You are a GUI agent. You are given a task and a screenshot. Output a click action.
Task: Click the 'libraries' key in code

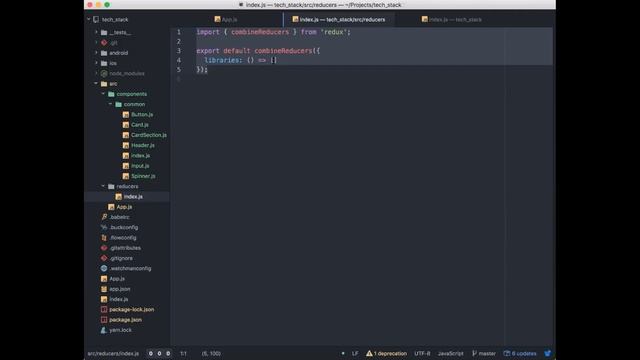[222, 60]
